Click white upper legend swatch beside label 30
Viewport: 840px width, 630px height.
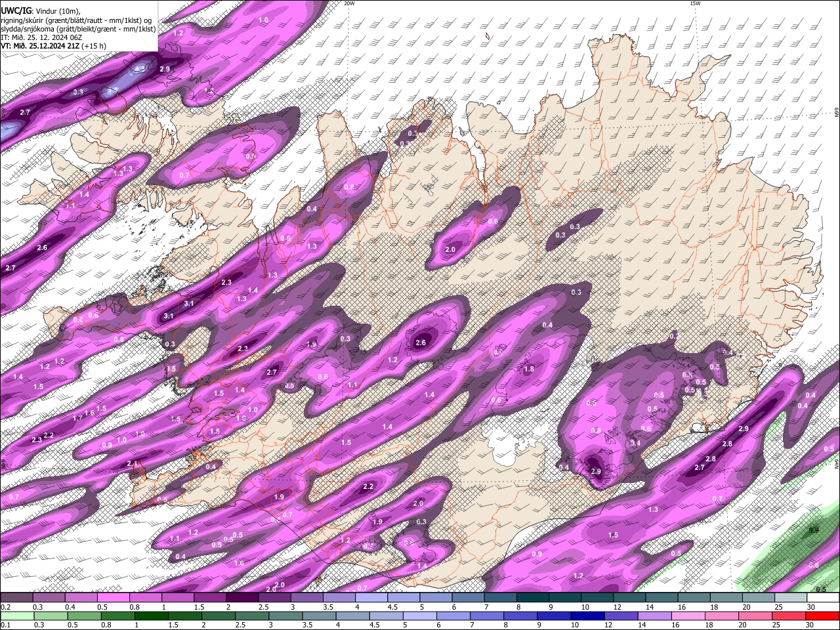[824, 598]
